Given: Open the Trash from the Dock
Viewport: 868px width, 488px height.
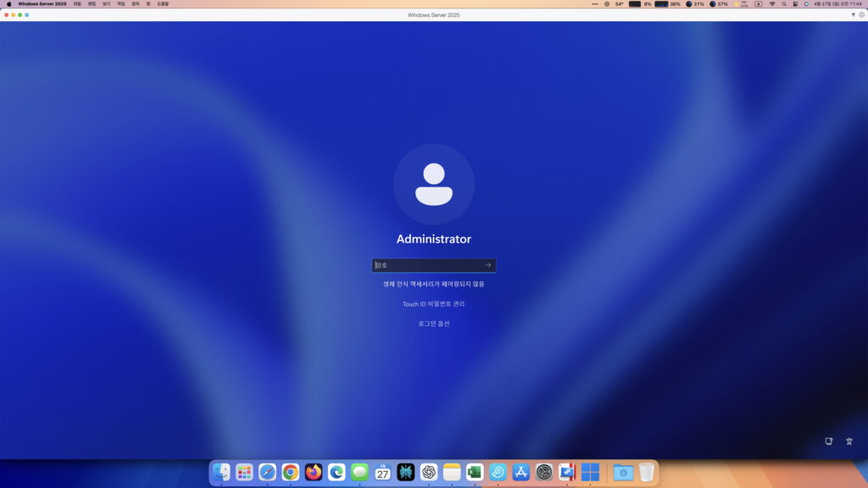Looking at the screenshot, I should (646, 472).
